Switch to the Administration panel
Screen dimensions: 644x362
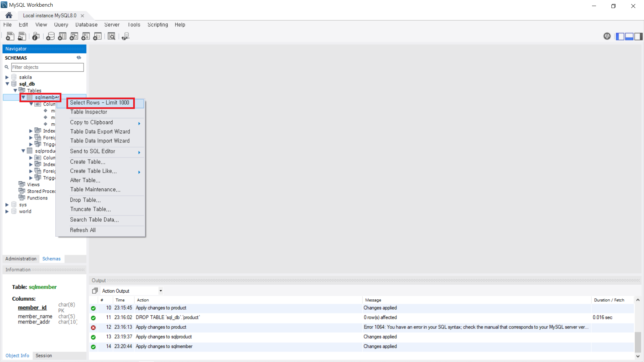[20, 258]
